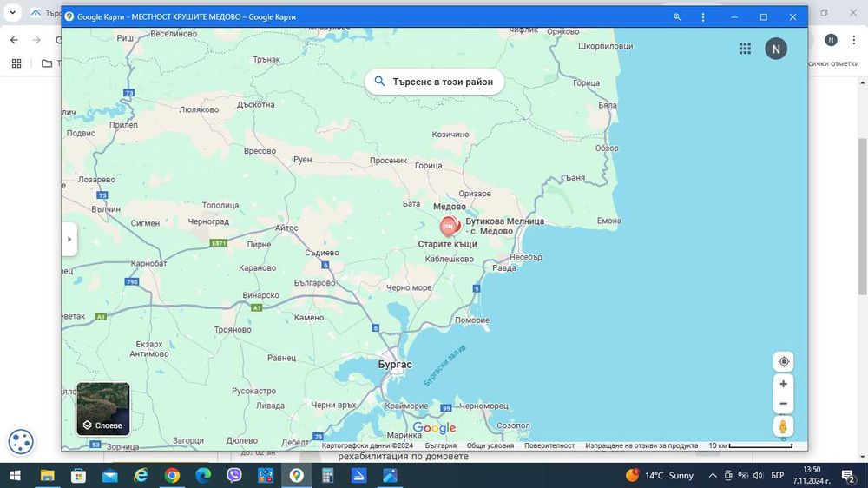868x488 pixels.
Task: Click the 'Търсене в този район' search button
Action: 435,82
